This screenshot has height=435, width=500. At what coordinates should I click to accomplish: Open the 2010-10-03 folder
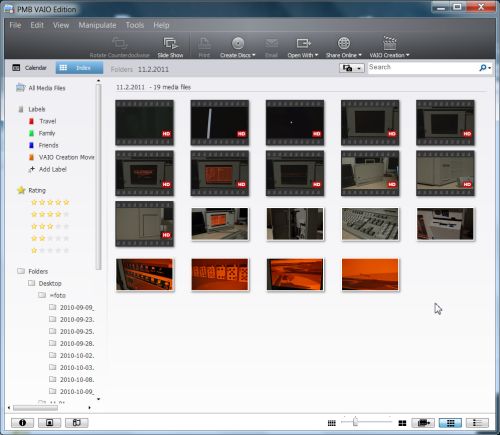(x=72, y=367)
